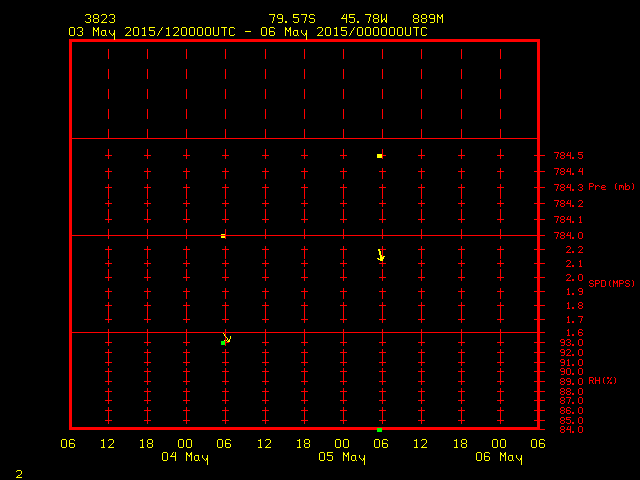Click frame number 2 in bottom corner
Viewport: 640px width, 480px height.
pos(18,473)
